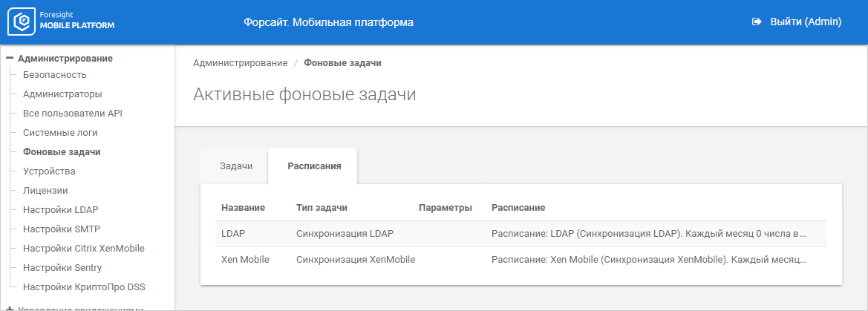Open the Лицензии section
Image resolution: width=868 pixels, height=311 pixels.
click(45, 191)
